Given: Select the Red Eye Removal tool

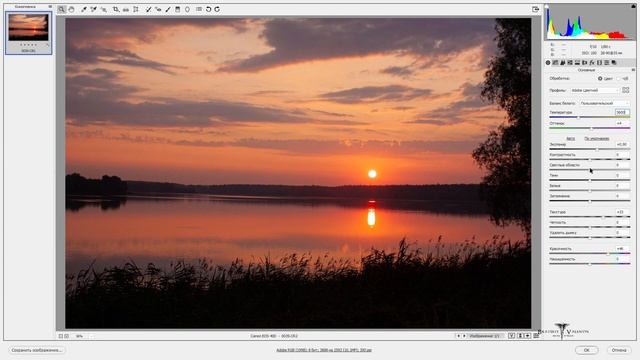Looking at the screenshot, I should click(158, 9).
